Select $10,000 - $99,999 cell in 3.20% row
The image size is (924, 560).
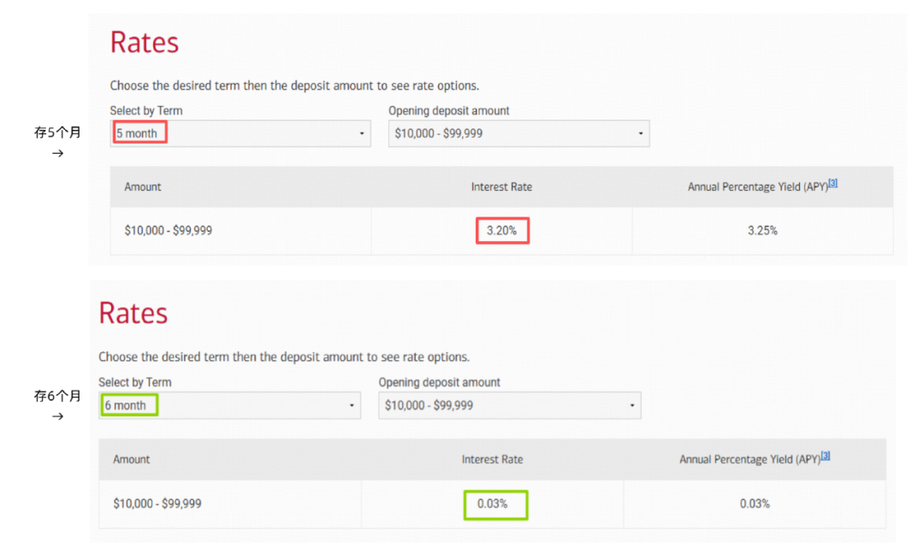coord(169,231)
